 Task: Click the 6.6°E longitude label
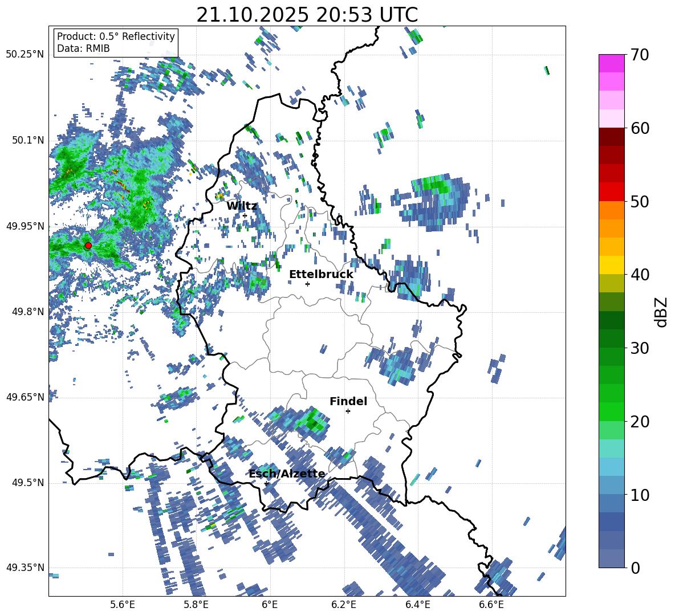[491, 605]
